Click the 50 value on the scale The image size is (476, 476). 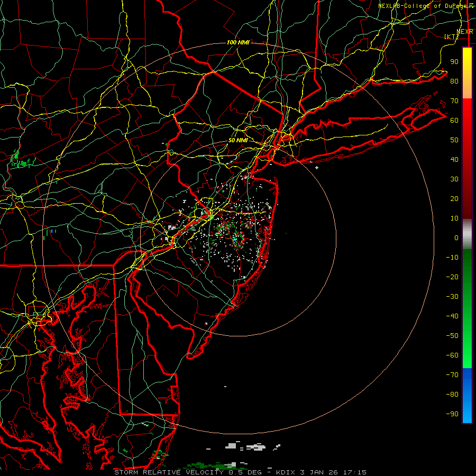click(454, 140)
